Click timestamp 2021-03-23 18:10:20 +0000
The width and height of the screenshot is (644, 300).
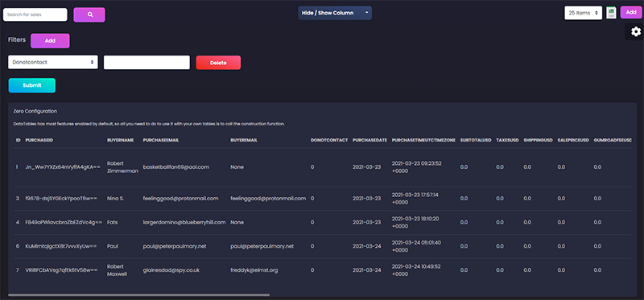415,223
